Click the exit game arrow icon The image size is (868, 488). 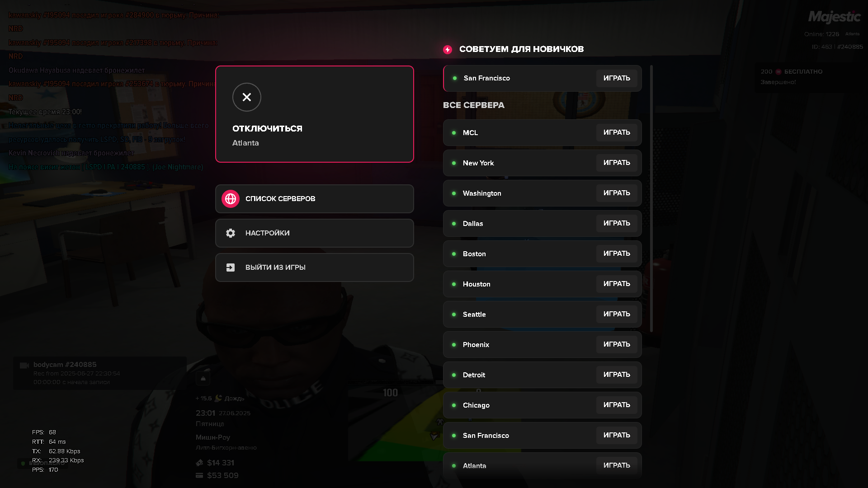coord(231,267)
